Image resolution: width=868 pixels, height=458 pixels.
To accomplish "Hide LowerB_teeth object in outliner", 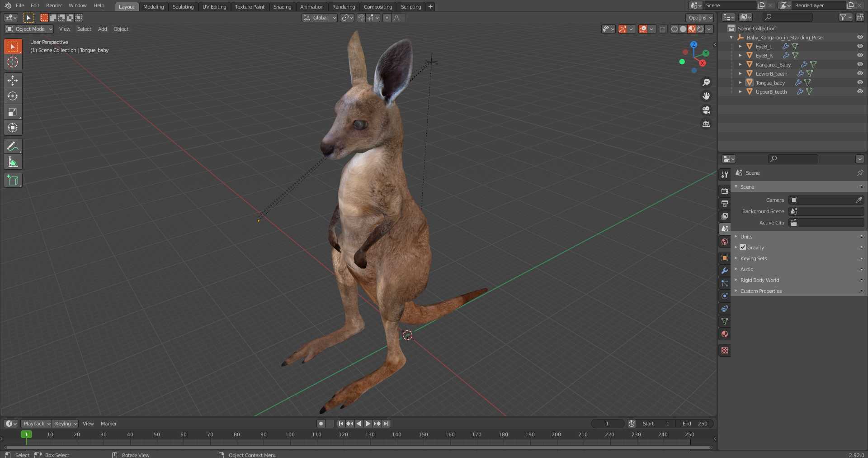I will click(860, 73).
